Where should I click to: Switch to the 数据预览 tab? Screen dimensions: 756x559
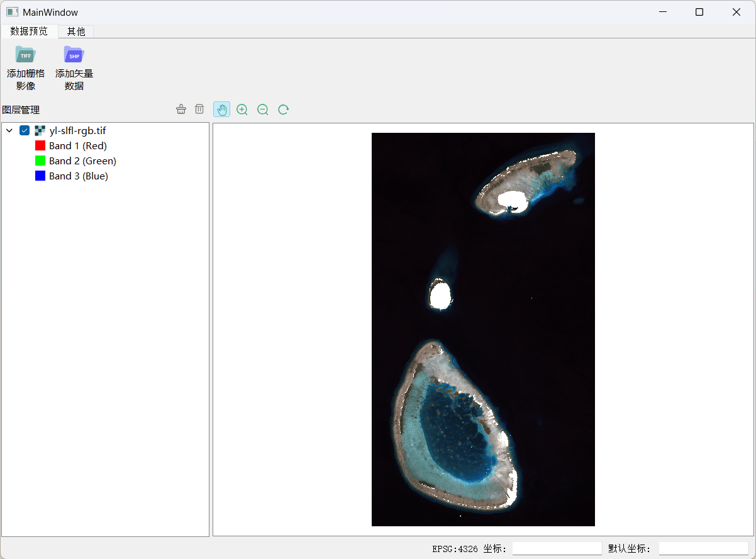[29, 31]
